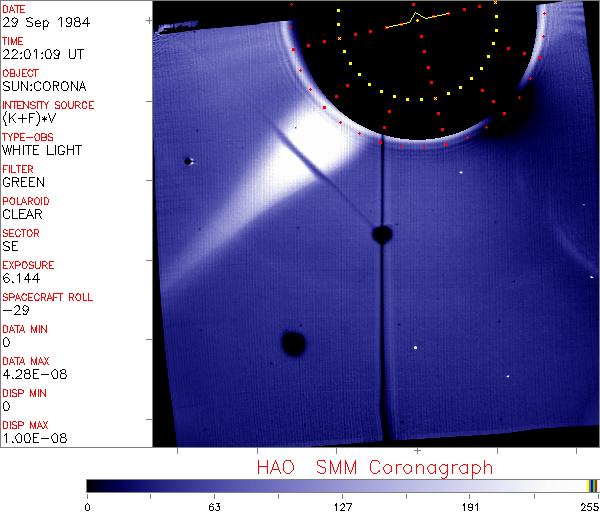The image size is (600, 512).
Task: Click the dark circular spot on the vertical line
Action: tap(381, 235)
